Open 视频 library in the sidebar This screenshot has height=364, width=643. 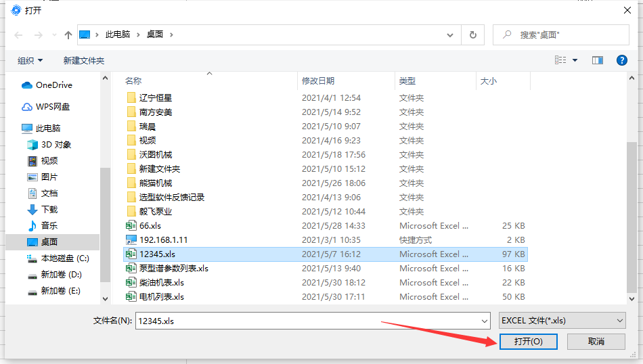[x=43, y=160]
